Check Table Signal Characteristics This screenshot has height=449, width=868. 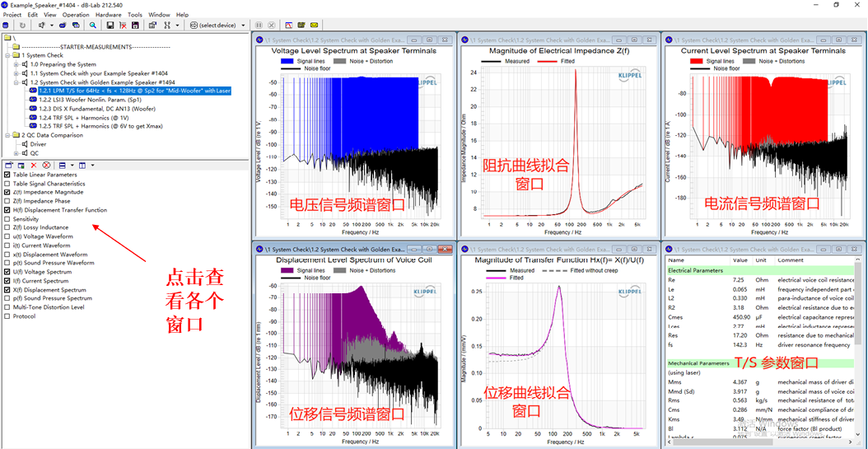[x=7, y=183]
